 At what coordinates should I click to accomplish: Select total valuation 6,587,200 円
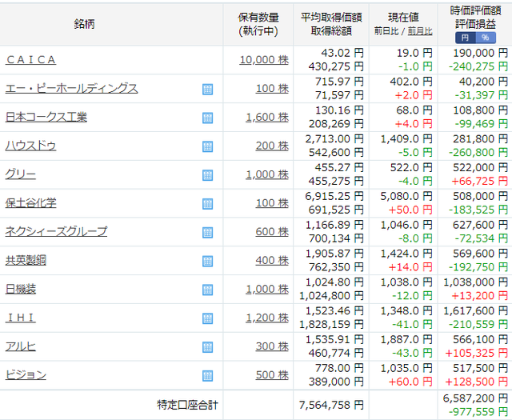(475, 398)
